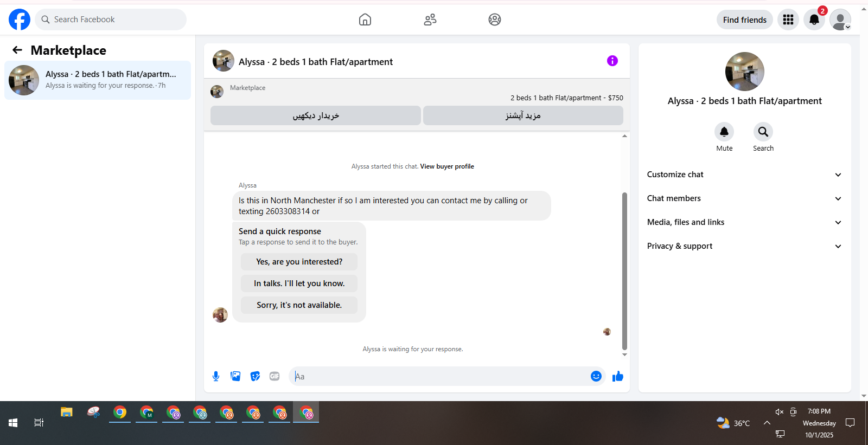Click the chat scroll down arrow
The width and height of the screenshot is (868, 445).
(624, 355)
